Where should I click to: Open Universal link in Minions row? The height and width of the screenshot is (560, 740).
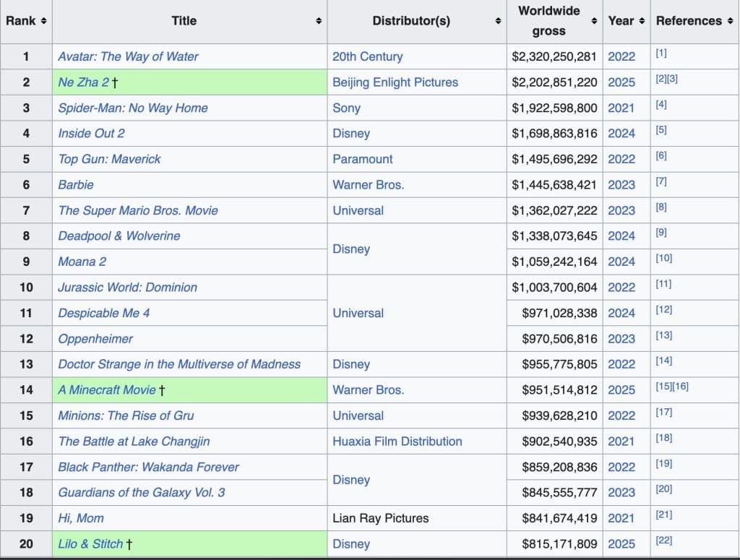[x=358, y=415]
